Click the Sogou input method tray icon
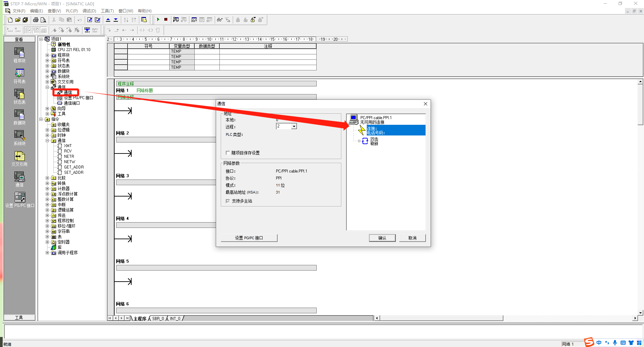This screenshot has height=347, width=644. click(589, 342)
